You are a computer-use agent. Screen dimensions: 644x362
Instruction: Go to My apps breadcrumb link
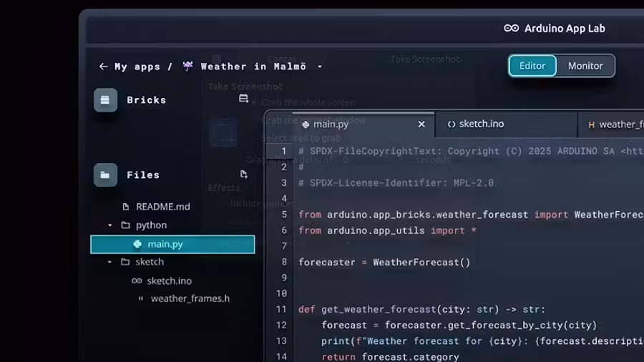pyautogui.click(x=137, y=67)
